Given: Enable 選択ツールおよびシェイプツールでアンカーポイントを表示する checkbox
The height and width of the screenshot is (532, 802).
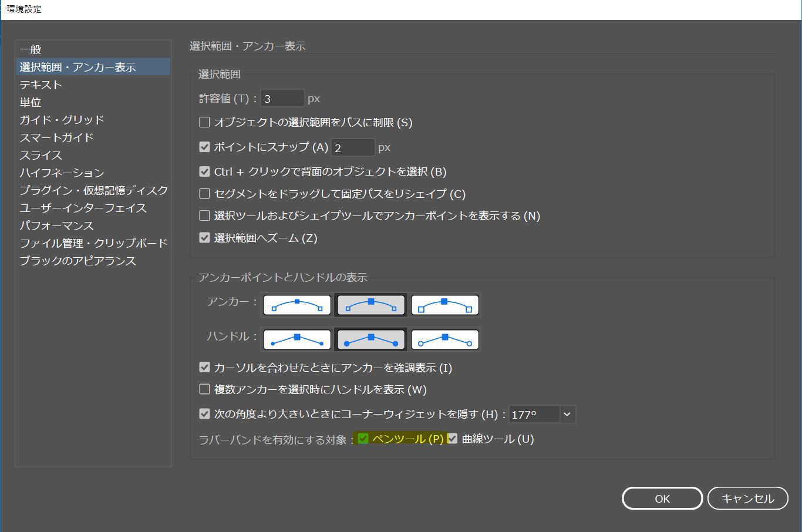Looking at the screenshot, I should pos(204,216).
